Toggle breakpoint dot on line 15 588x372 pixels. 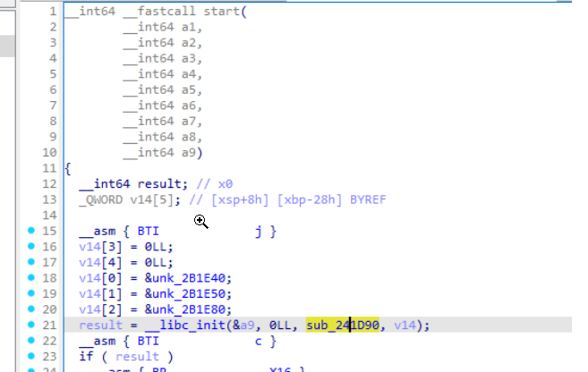pyautogui.click(x=31, y=231)
